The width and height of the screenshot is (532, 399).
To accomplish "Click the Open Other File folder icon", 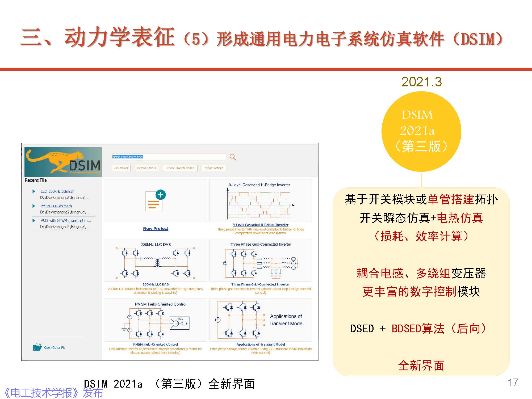I will pos(37,347).
